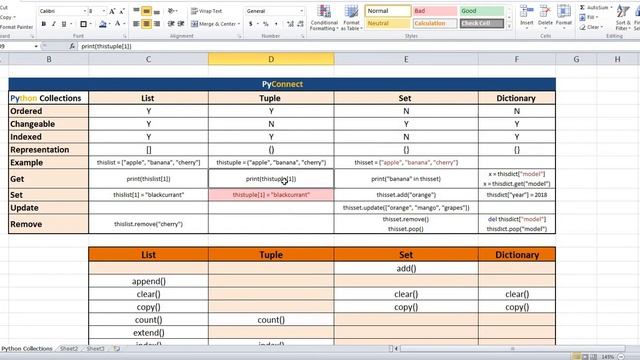Click Merge & Center button
This screenshot has height=360, width=640.
pyautogui.click(x=213, y=24)
